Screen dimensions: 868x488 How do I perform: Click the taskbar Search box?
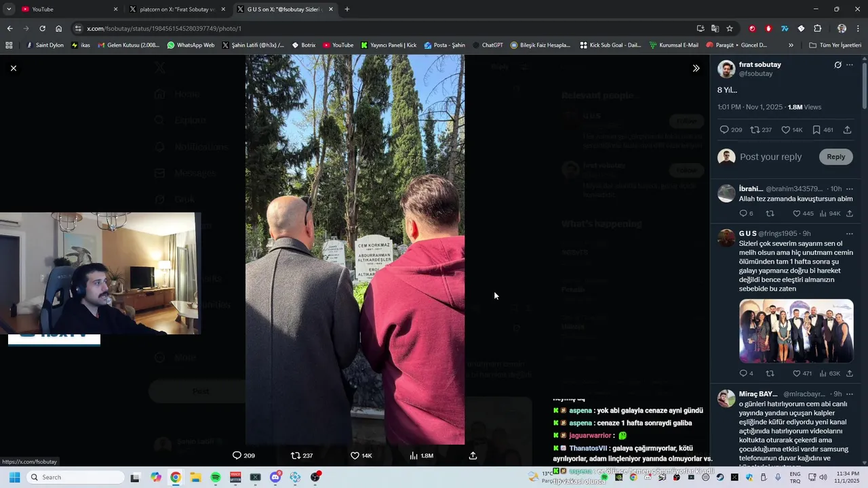(75, 477)
